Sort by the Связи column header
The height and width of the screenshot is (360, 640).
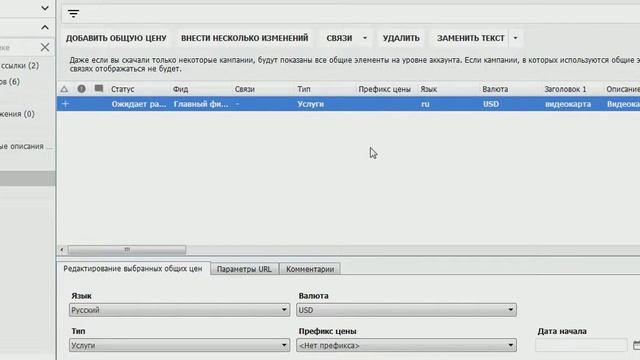244,89
